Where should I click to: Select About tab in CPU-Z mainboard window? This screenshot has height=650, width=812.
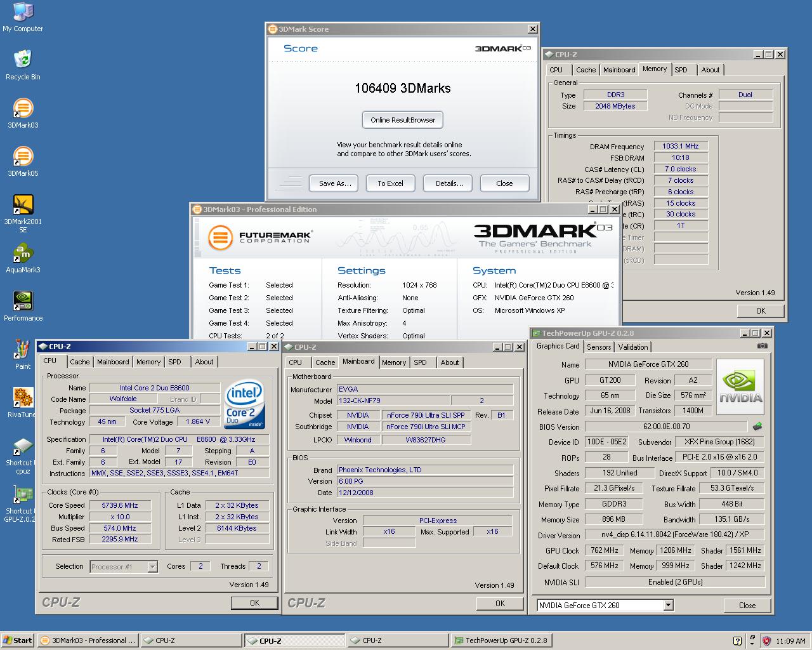pyautogui.click(x=450, y=362)
